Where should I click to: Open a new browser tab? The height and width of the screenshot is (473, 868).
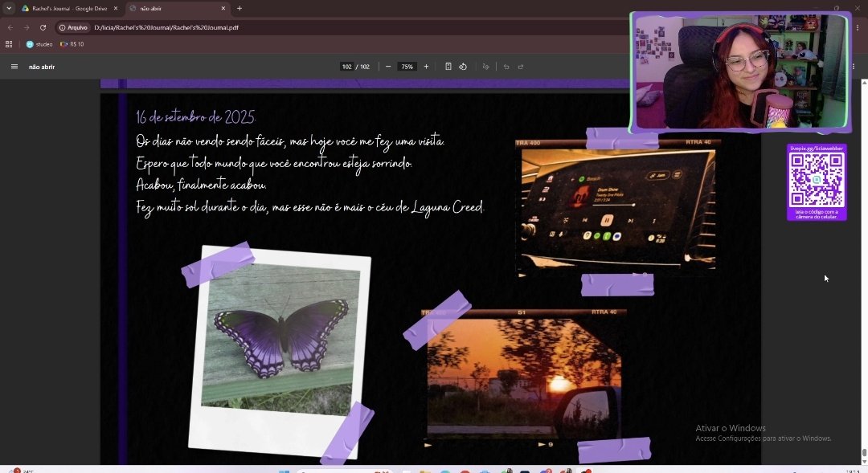(240, 8)
